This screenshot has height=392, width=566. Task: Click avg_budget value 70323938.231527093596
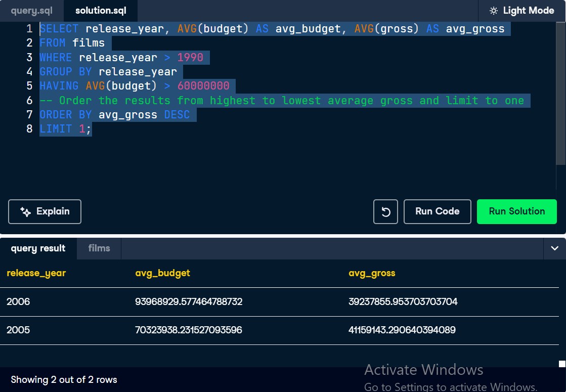pyautogui.click(x=189, y=330)
